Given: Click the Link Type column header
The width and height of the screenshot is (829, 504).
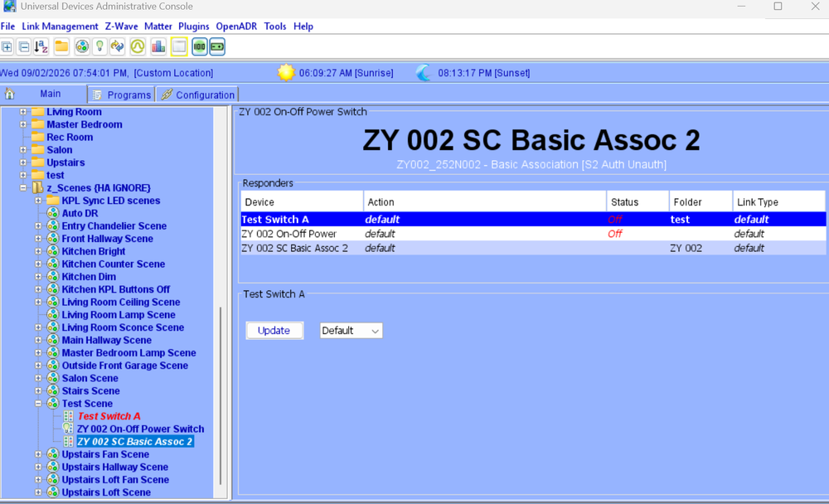Looking at the screenshot, I should (778, 202).
